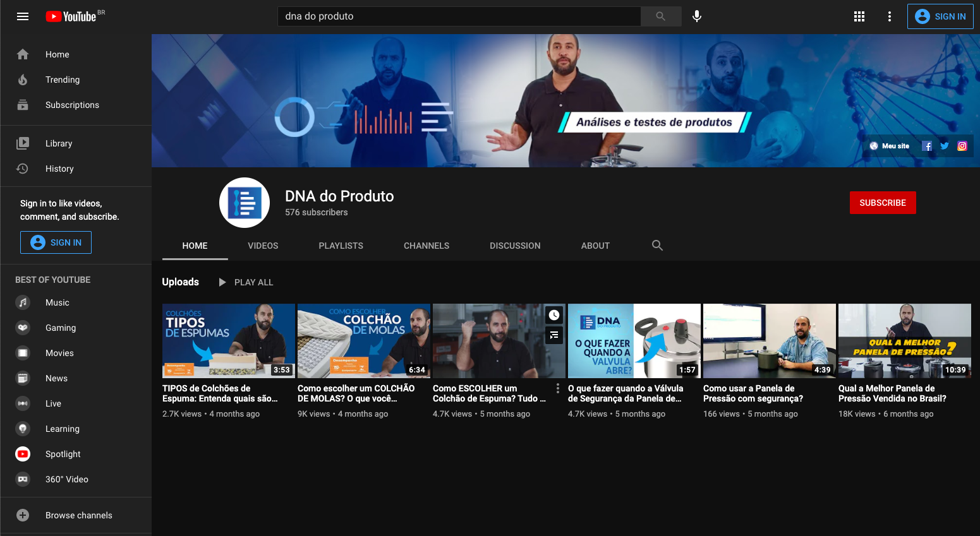Click the search magnifier button

(661, 16)
